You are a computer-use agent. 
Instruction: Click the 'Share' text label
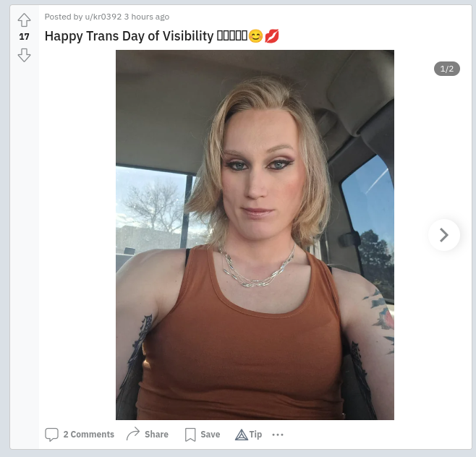pos(156,435)
